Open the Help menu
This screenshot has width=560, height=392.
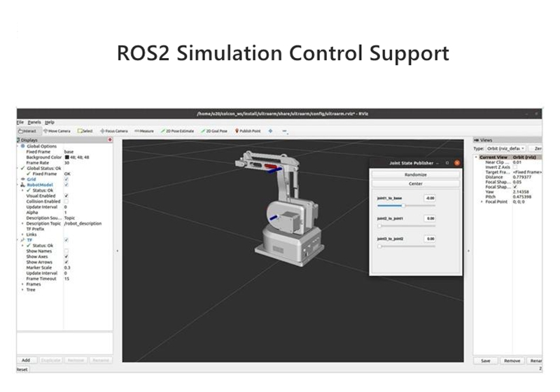pyautogui.click(x=49, y=122)
